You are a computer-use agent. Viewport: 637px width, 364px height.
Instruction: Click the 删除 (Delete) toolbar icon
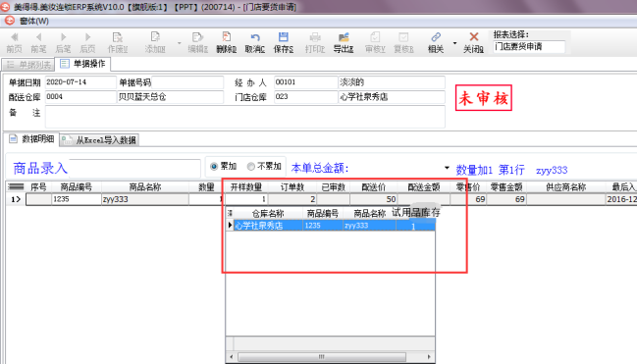point(227,37)
